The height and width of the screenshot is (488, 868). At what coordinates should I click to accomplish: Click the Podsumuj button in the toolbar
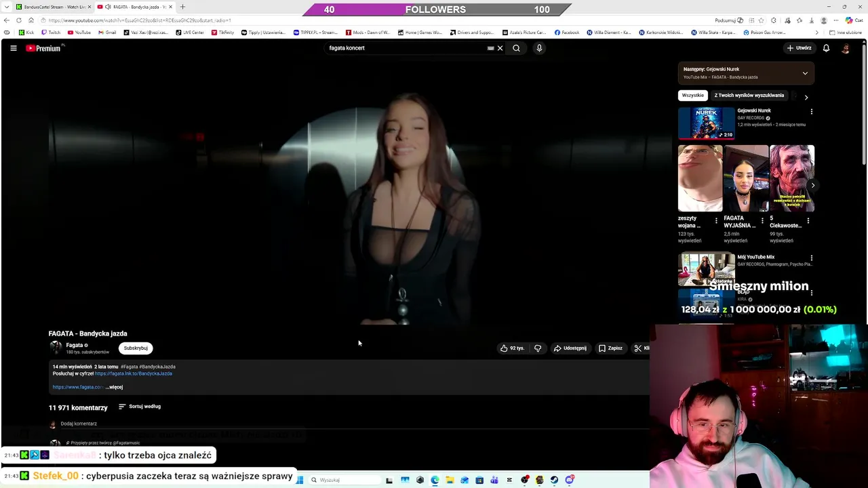point(729,20)
